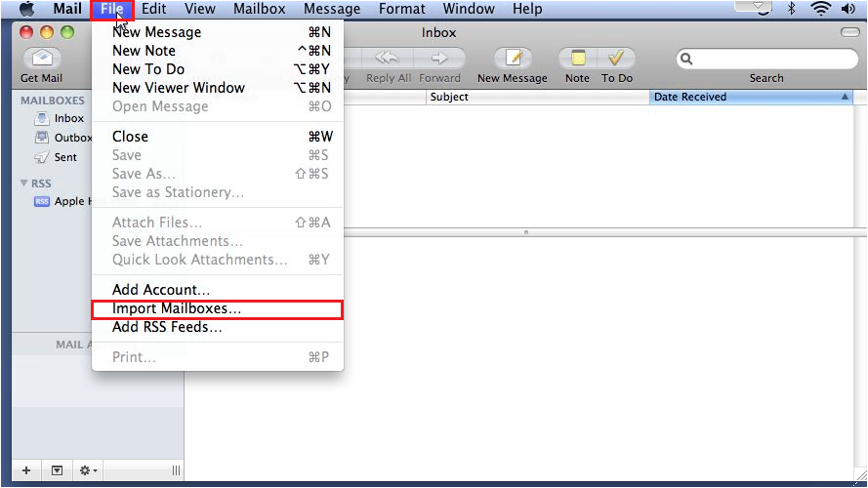This screenshot has width=868, height=488.
Task: Click the Date Received sort arrow
Action: (845, 97)
